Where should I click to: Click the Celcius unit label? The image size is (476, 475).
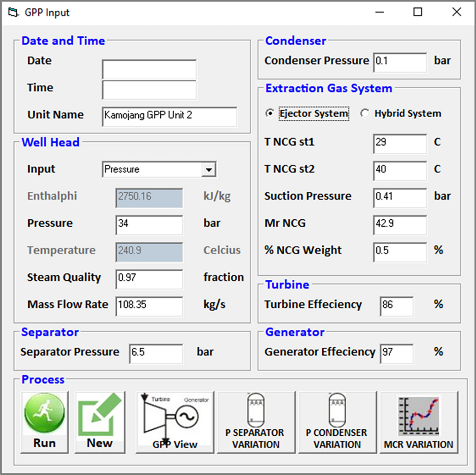point(222,250)
